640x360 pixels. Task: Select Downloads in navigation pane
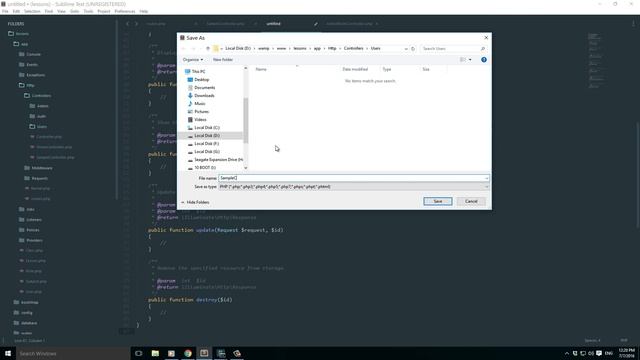click(204, 96)
